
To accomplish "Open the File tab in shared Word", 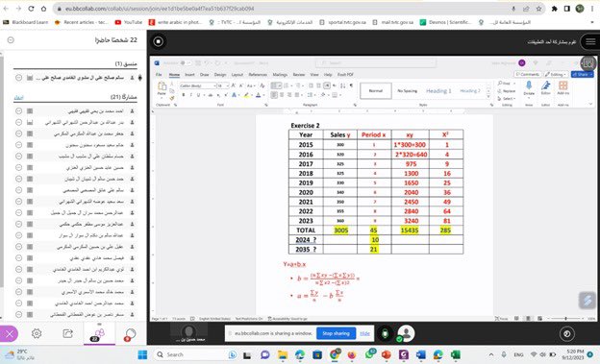I will [159, 75].
